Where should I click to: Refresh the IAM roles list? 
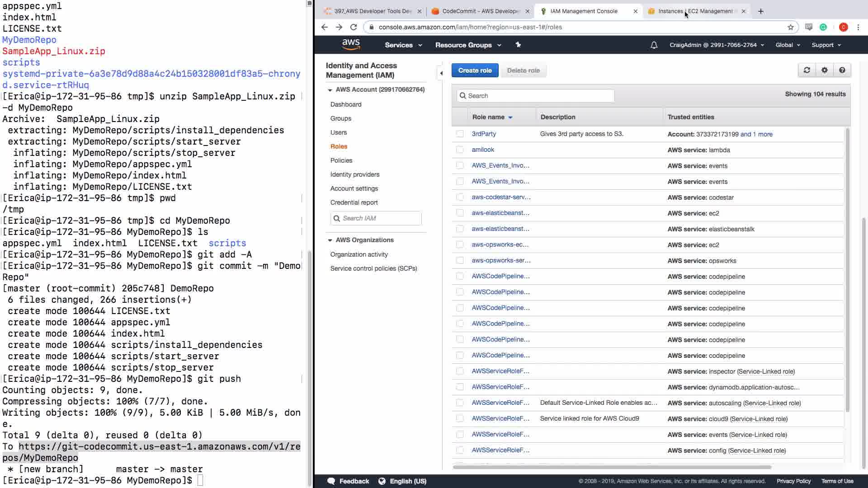click(807, 70)
